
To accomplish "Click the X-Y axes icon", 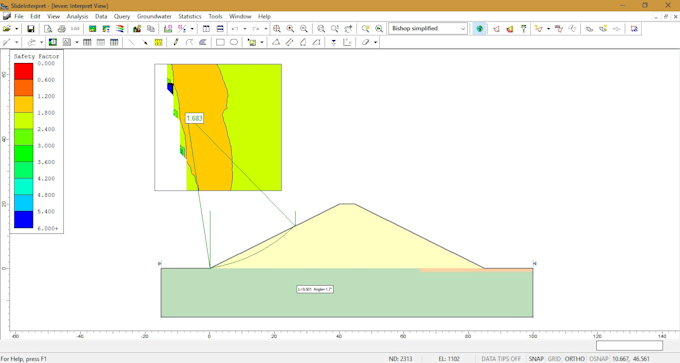I will click(x=347, y=42).
